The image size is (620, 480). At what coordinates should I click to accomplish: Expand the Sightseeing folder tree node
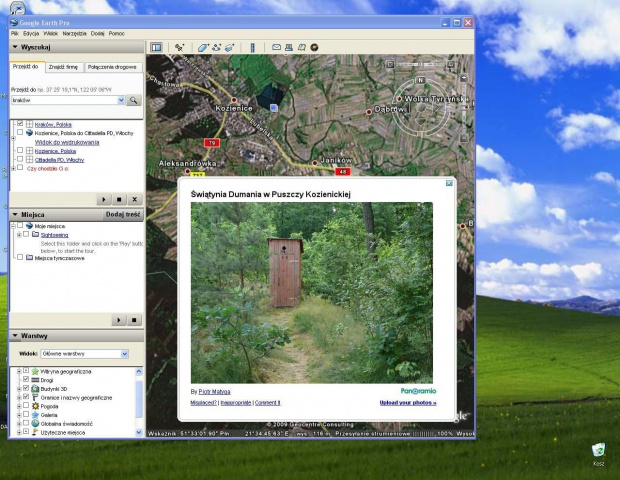19,235
